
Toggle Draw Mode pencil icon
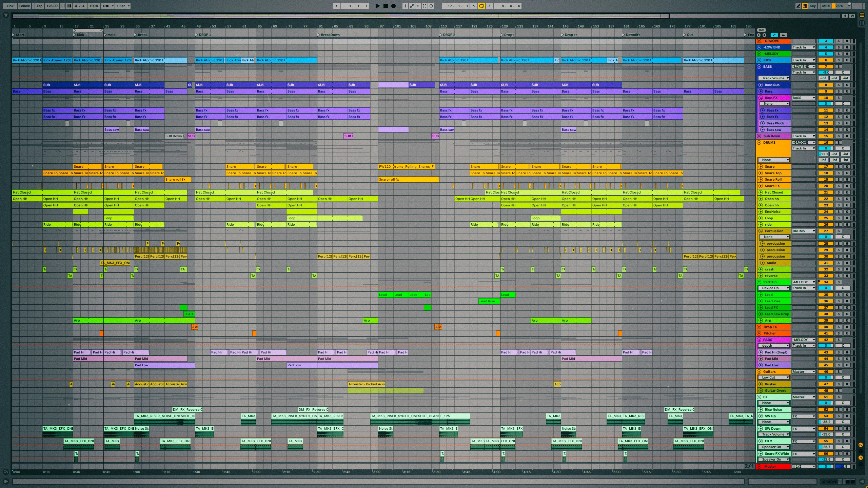pos(798,6)
